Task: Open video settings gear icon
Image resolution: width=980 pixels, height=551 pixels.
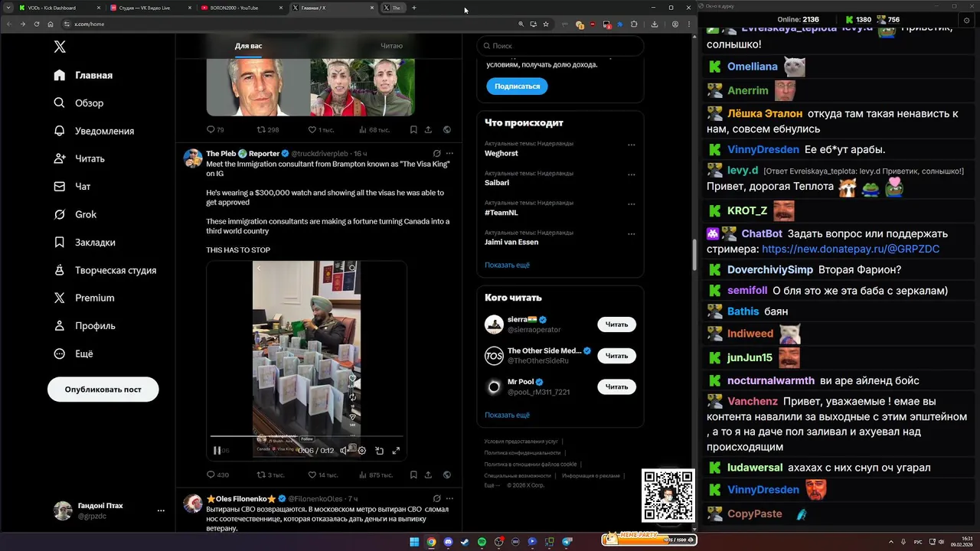Action: [x=362, y=451]
